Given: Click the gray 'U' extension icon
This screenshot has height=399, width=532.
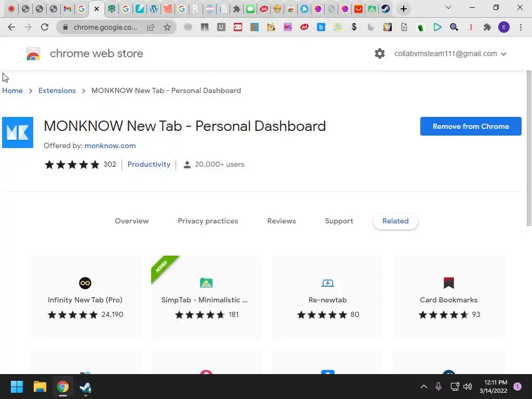Looking at the screenshot, I should click(x=221, y=27).
